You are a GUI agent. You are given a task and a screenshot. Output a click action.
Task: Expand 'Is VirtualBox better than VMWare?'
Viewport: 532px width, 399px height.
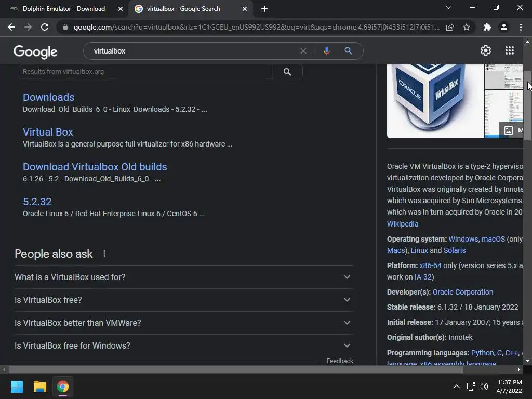click(x=183, y=323)
